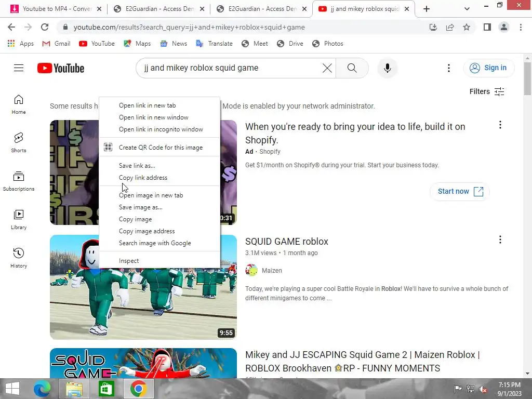Click the Shopify ad headline
The image size is (532, 399).
tap(355, 134)
